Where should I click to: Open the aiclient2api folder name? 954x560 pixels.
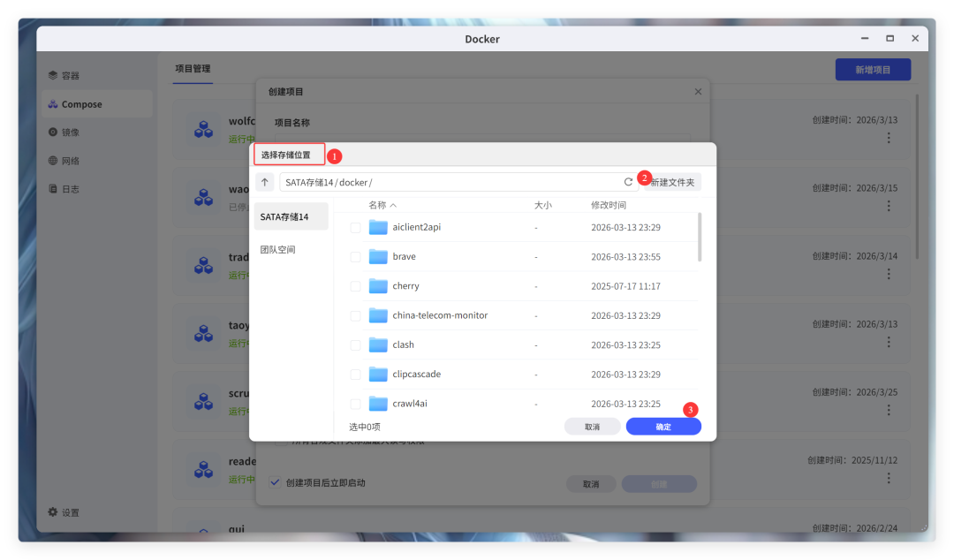click(417, 227)
